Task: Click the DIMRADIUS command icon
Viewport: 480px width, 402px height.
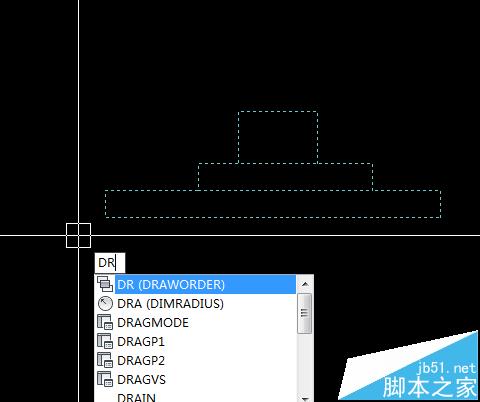Action: click(105, 303)
